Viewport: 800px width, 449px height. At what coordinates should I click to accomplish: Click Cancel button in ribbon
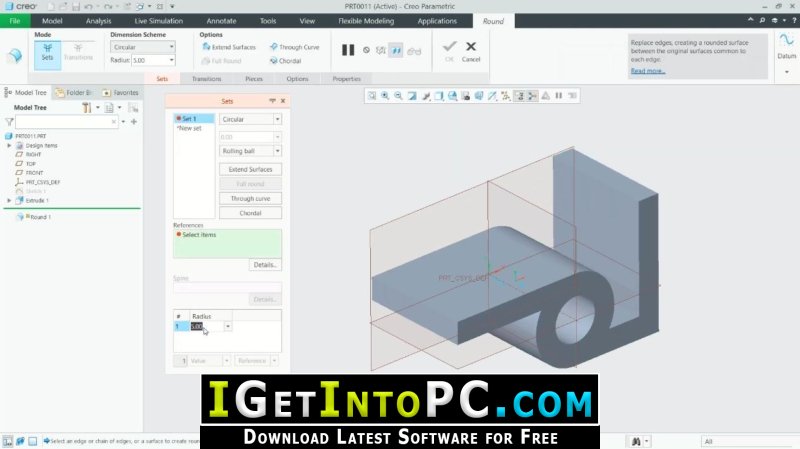pos(471,52)
